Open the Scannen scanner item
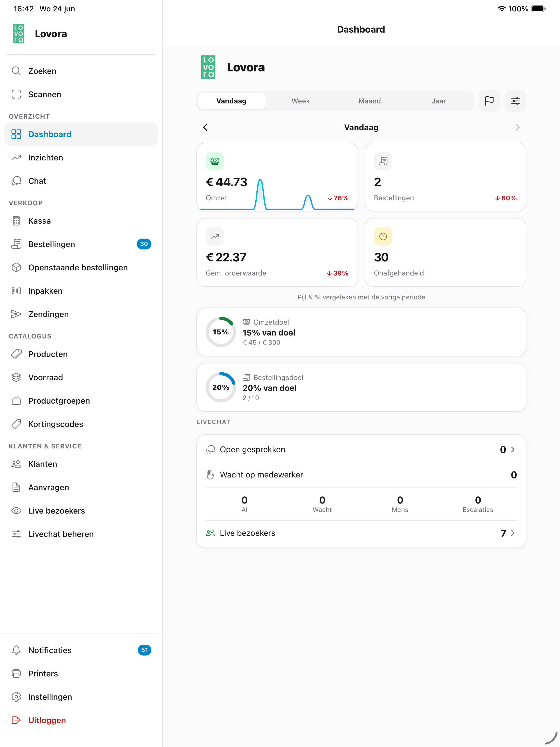The image size is (560, 747). click(x=81, y=94)
